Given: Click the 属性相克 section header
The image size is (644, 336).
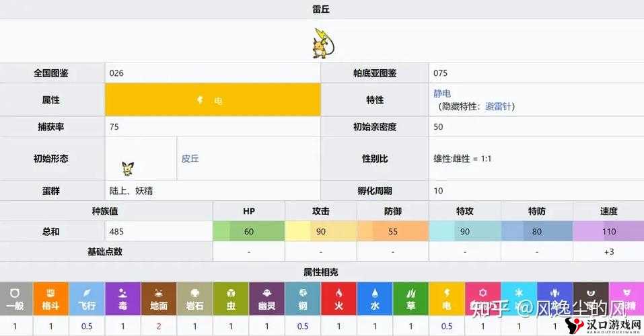Looking at the screenshot, I should (321, 272).
